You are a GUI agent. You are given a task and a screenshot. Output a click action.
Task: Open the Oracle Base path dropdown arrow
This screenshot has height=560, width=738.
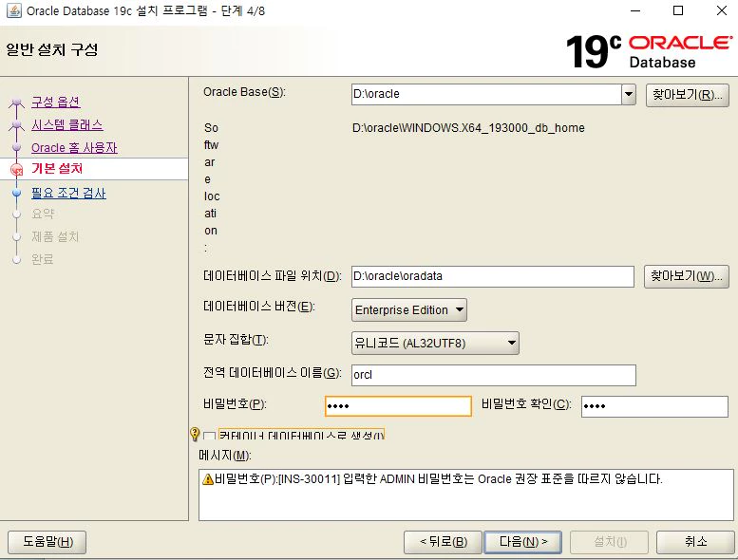[629, 94]
